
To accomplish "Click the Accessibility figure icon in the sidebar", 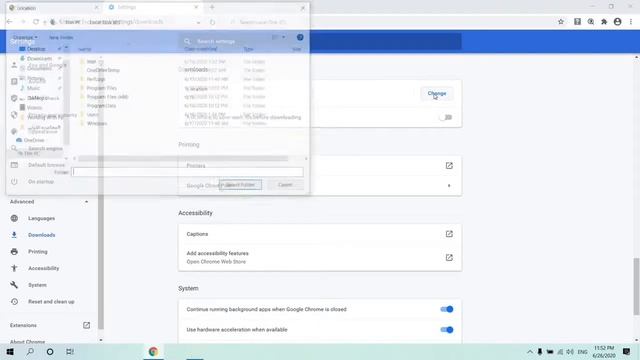I will tap(14, 268).
